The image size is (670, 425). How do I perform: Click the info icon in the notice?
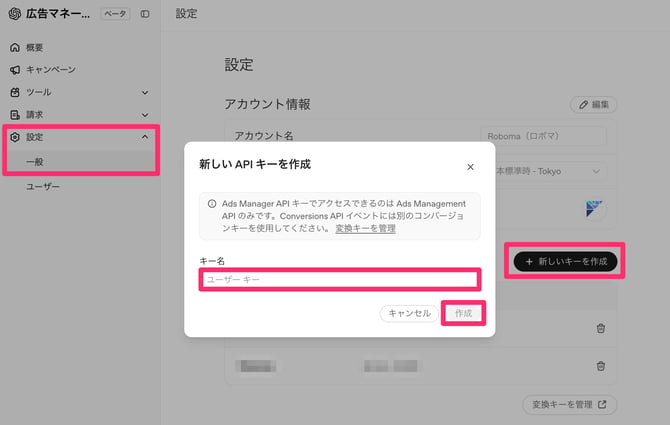(x=212, y=204)
